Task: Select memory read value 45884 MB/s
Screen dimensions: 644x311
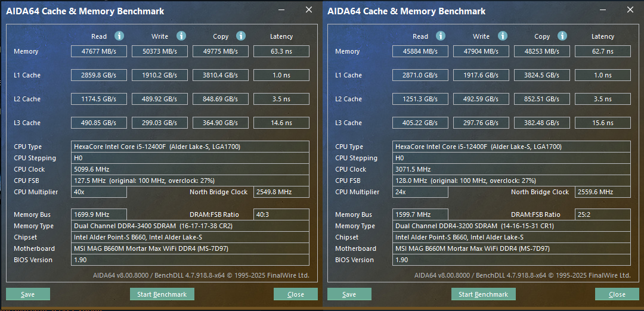Action: click(x=420, y=51)
